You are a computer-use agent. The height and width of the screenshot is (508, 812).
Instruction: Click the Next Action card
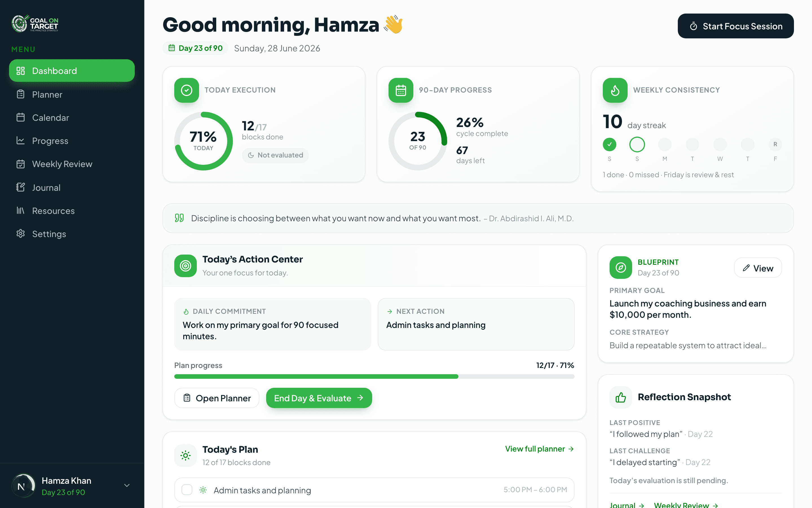coord(476,324)
